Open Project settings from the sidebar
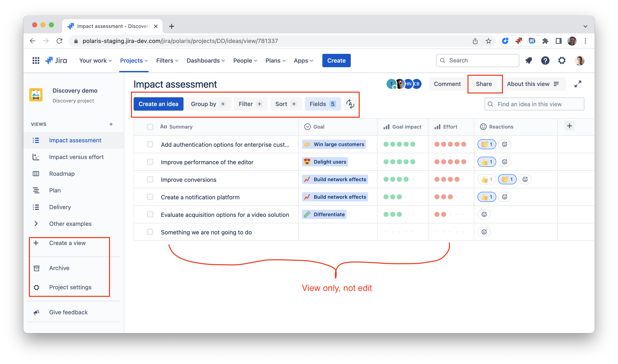The image size is (618, 364). 70,287
